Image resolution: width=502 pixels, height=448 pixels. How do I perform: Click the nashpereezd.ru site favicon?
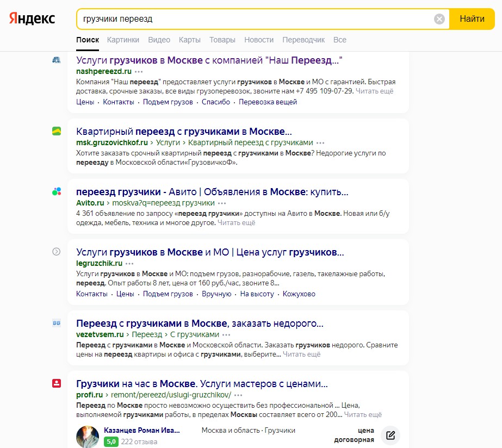point(57,60)
